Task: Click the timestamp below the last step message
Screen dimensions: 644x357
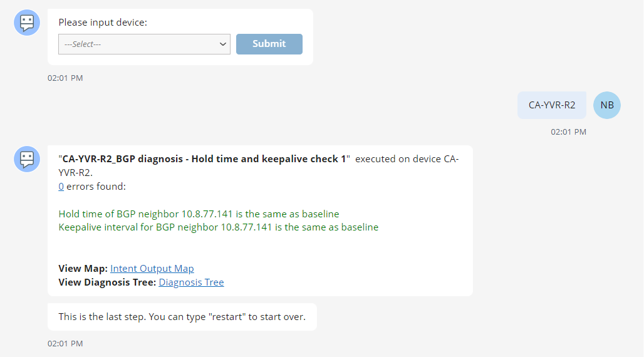Action: (x=65, y=344)
